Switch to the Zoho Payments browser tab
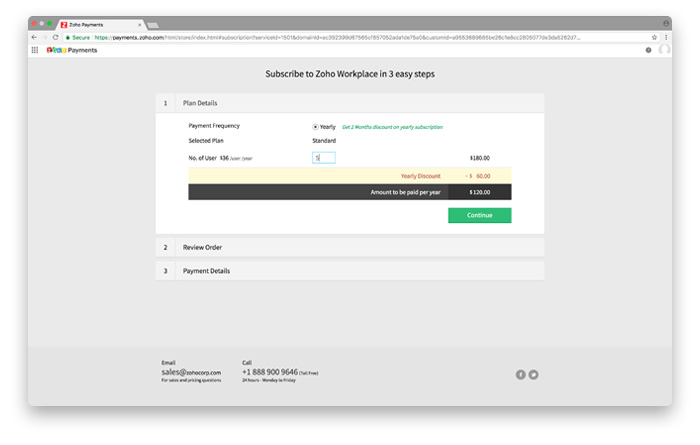 tap(102, 24)
